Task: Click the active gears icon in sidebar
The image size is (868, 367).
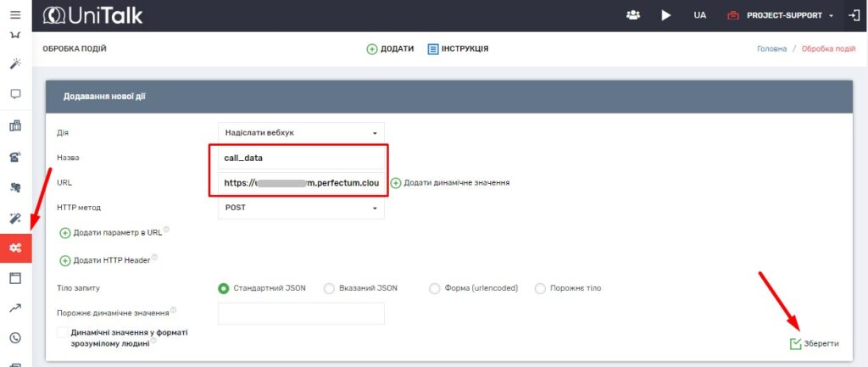Action: (x=15, y=247)
